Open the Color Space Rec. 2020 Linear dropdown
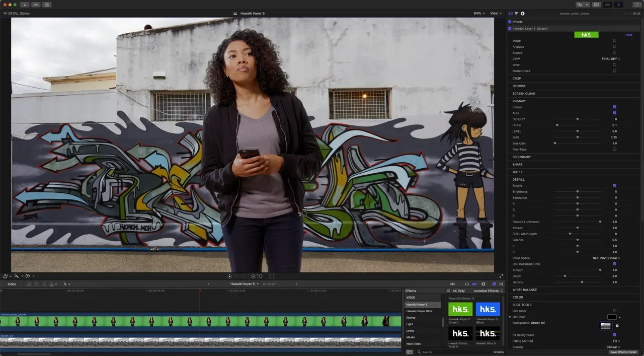Screen dimensions: 644x356 606,258
